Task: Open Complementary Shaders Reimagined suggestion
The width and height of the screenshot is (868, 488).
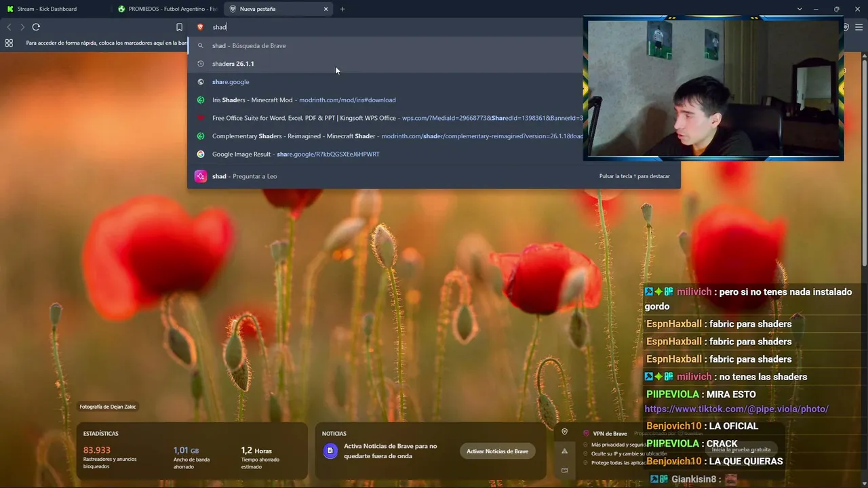Action: (385, 136)
